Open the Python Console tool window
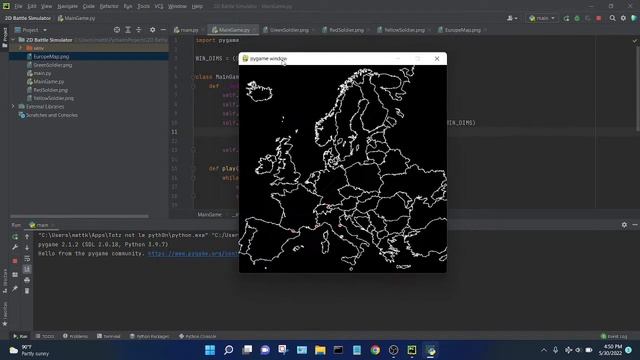This screenshot has width=640, height=360. [x=198, y=336]
